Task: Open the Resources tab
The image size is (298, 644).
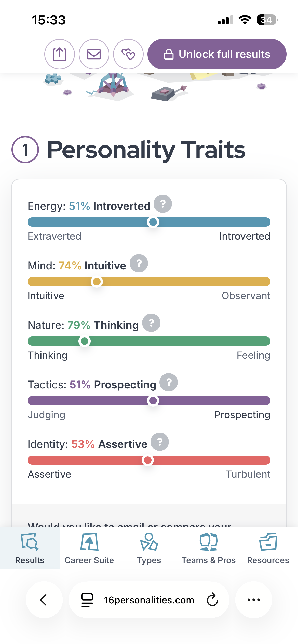Action: tap(268, 548)
